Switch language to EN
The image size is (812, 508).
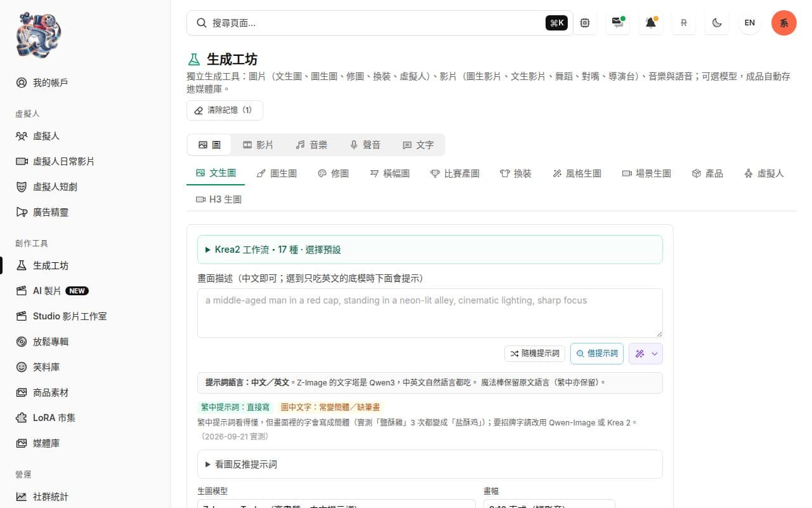[750, 23]
